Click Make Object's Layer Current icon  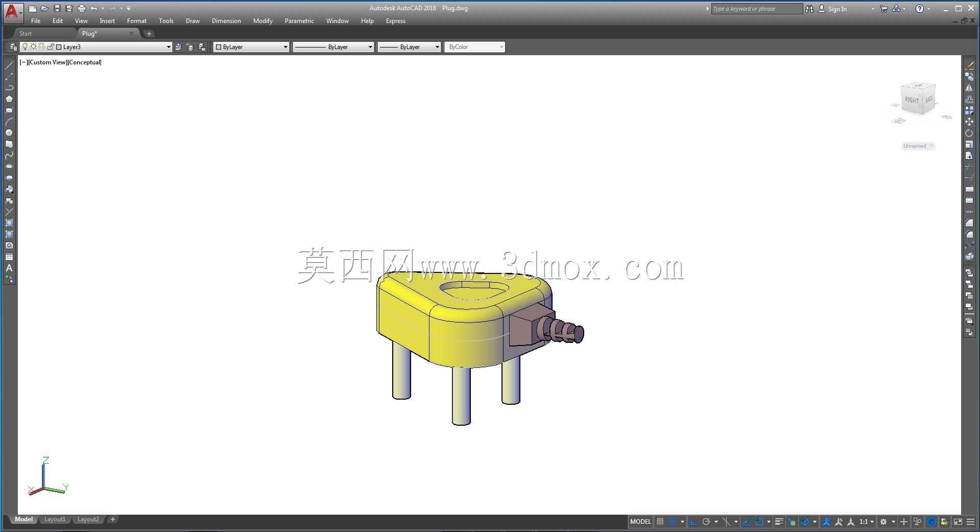[x=178, y=47]
